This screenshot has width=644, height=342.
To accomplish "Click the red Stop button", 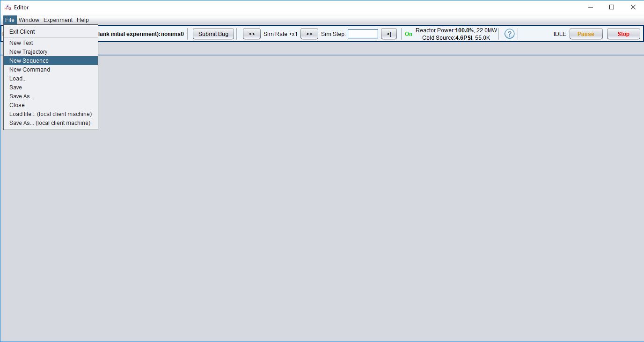I will point(623,34).
